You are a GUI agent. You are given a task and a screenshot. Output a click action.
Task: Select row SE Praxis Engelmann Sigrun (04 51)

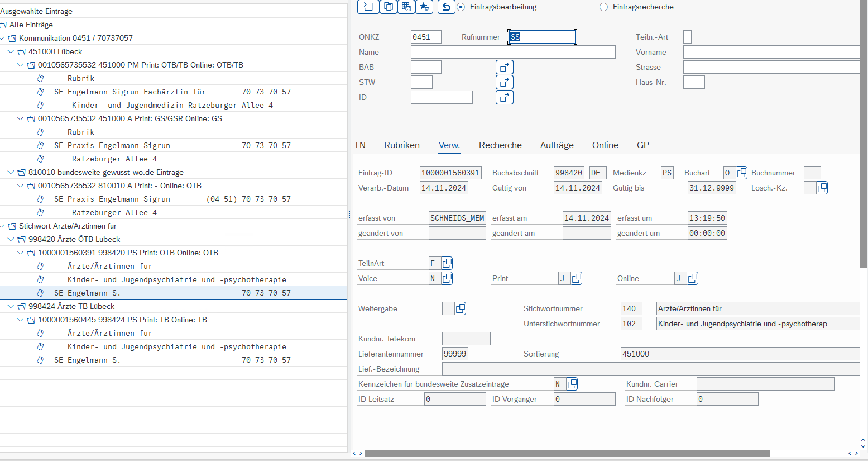point(173,199)
